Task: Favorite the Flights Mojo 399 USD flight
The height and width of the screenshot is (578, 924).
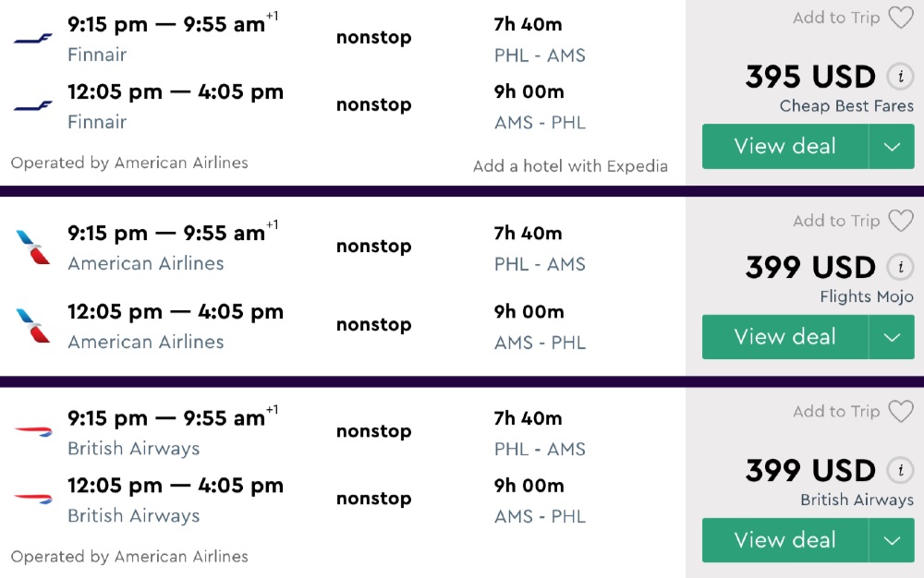Action: (900, 221)
